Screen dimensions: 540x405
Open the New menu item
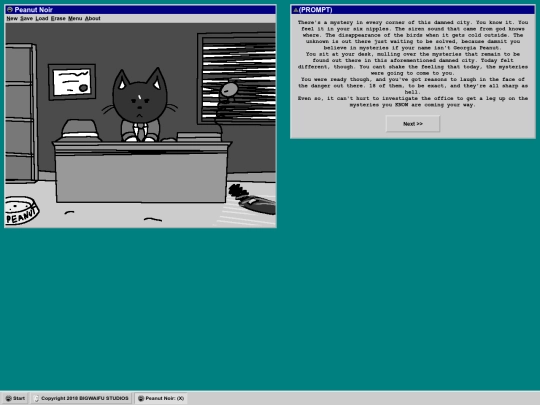click(x=12, y=19)
